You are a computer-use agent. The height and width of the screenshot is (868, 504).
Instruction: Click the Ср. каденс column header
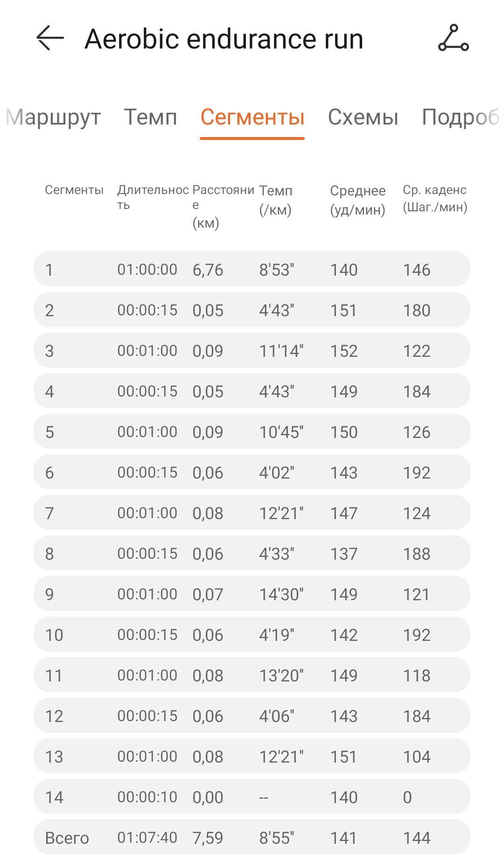(435, 198)
